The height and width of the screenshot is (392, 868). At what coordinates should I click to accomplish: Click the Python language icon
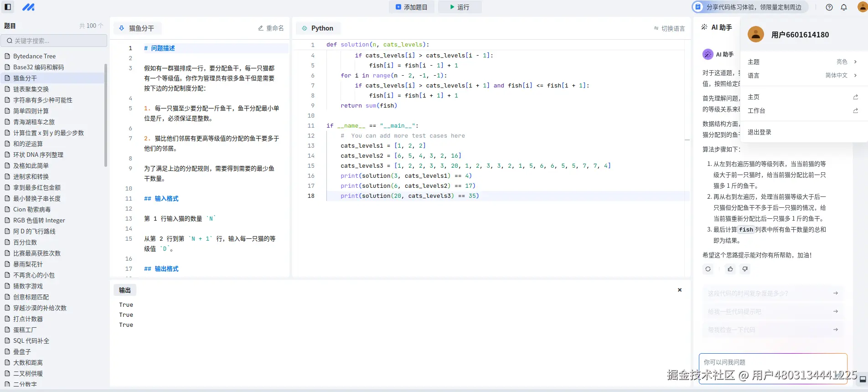pos(305,28)
